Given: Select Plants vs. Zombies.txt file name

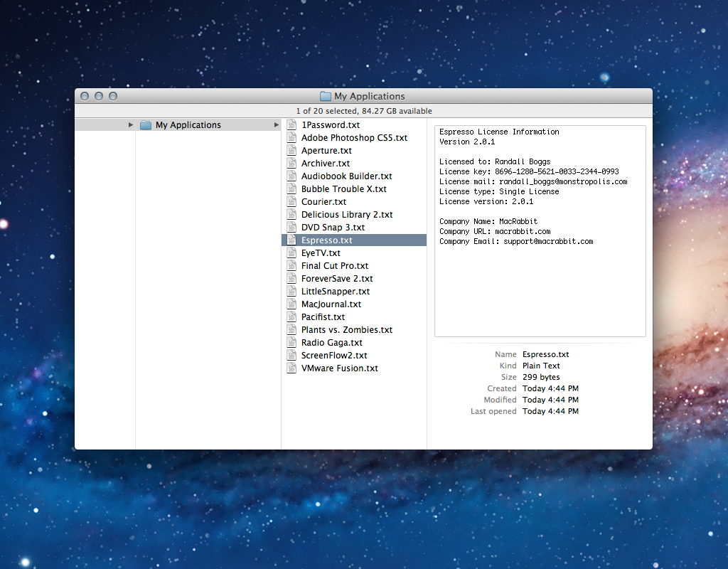Looking at the screenshot, I should pos(347,329).
